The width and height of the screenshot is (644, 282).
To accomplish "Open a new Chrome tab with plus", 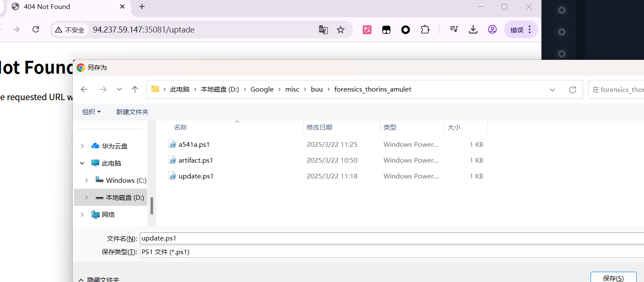I will tap(142, 6).
